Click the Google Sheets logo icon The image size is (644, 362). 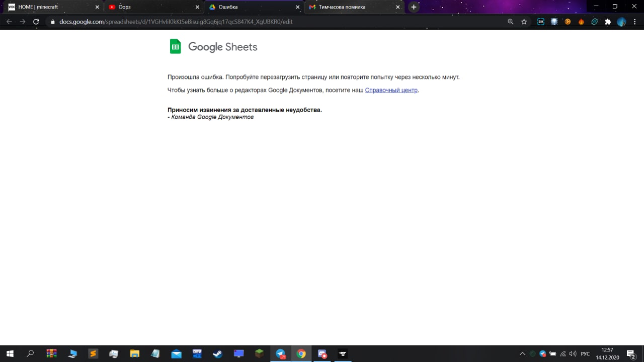(x=175, y=46)
